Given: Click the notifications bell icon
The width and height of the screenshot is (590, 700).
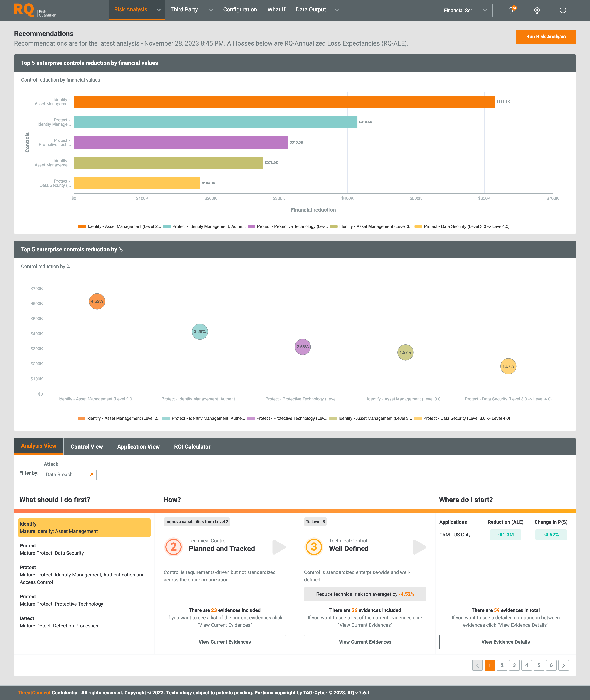Looking at the screenshot, I should tap(512, 10).
